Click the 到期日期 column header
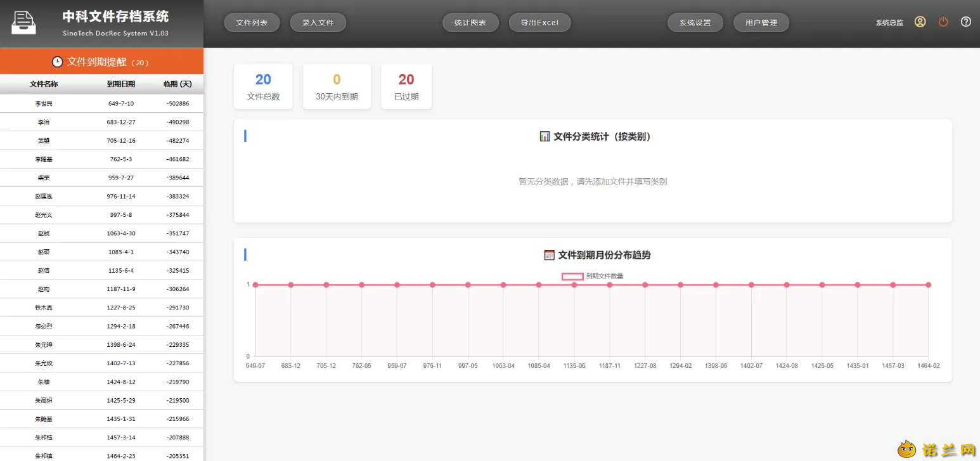The width and height of the screenshot is (980, 461). click(121, 84)
